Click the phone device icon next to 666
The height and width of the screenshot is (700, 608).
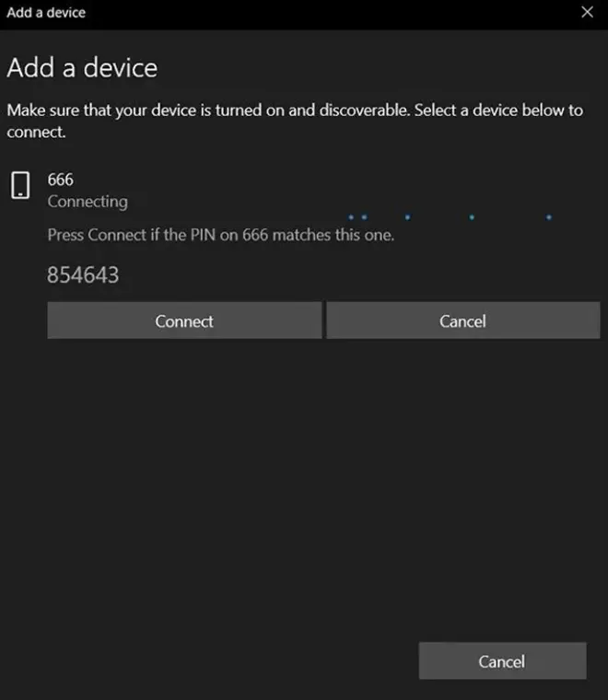coord(20,185)
